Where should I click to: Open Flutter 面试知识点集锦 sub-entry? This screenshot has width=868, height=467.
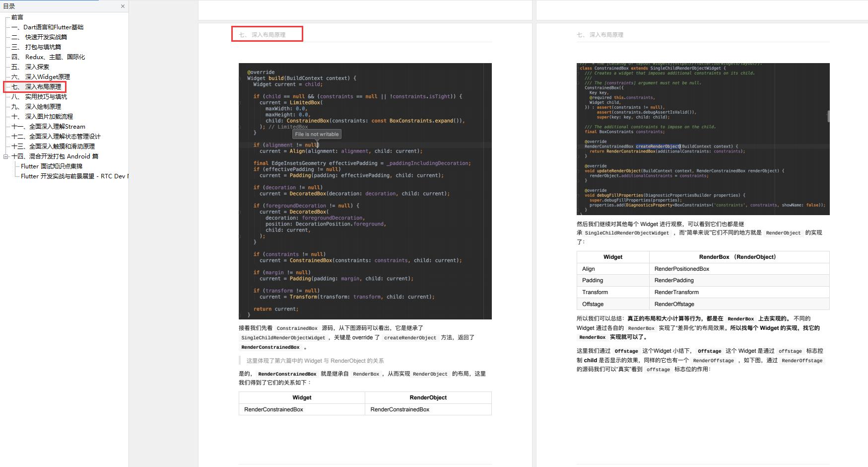[x=52, y=166]
